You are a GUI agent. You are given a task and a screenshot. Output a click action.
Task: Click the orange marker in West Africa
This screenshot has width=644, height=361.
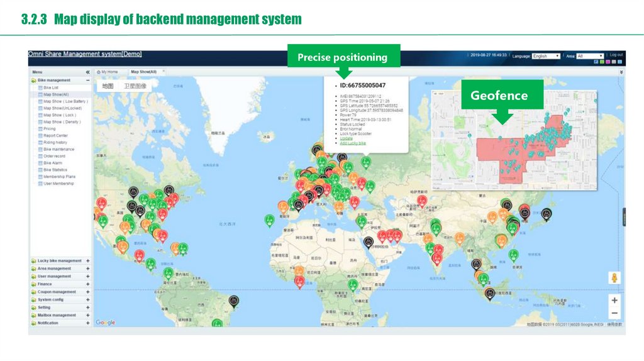point(299,272)
